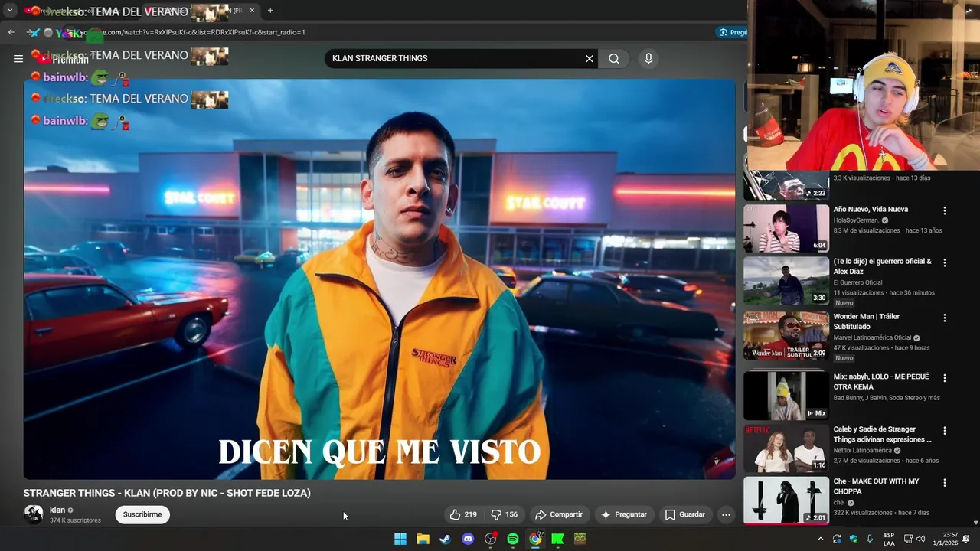
Task: Click the system tray microphone icon
Action: [870, 539]
